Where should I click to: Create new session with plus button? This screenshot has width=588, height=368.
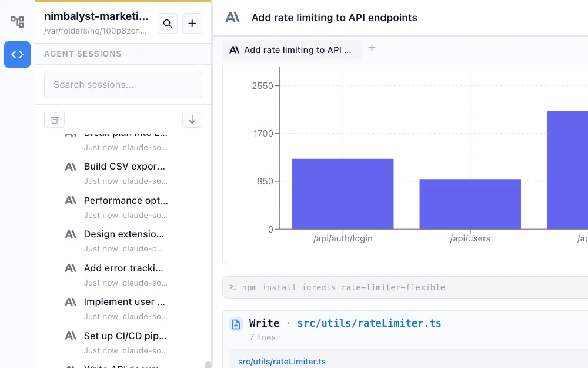pyautogui.click(x=192, y=24)
